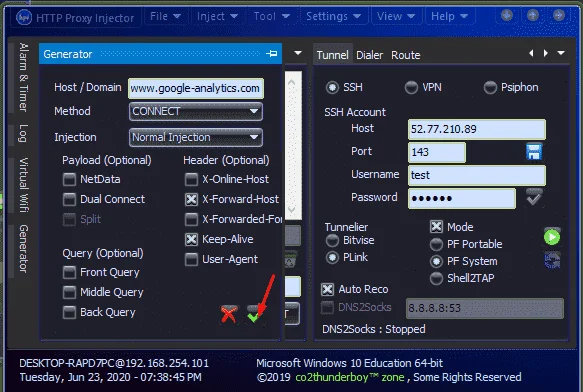Enable the X-Forwarded-For checkbox

point(191,219)
